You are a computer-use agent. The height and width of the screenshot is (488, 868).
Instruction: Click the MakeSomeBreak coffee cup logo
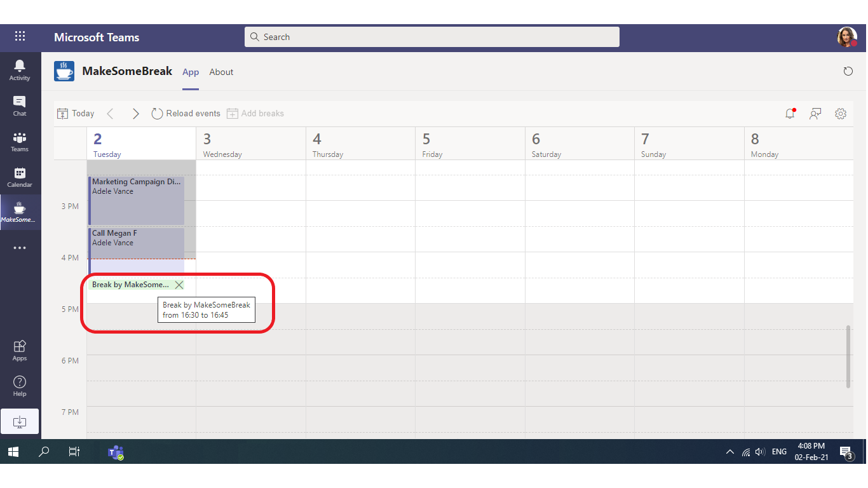coord(64,71)
